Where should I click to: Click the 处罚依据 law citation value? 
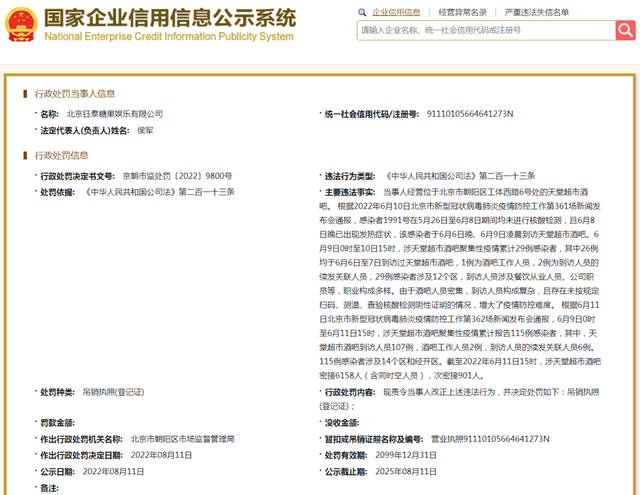160,191
